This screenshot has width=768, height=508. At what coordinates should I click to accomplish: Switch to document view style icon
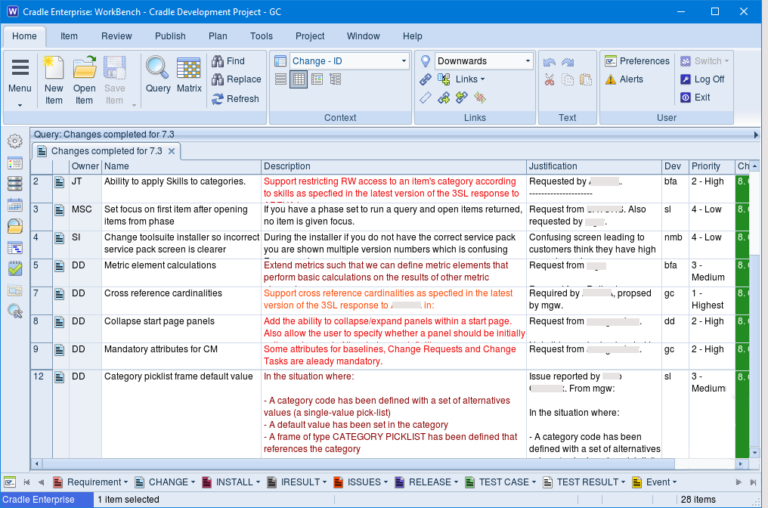click(317, 79)
